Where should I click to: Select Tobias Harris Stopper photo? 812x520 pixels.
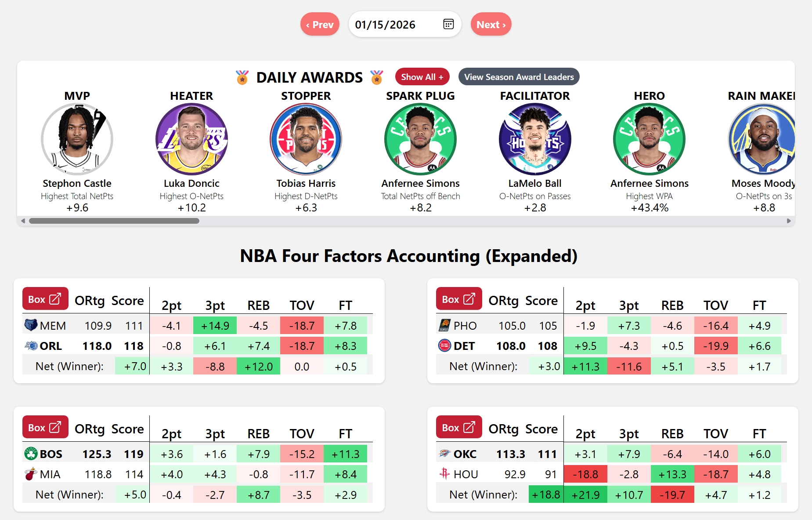pyautogui.click(x=306, y=139)
